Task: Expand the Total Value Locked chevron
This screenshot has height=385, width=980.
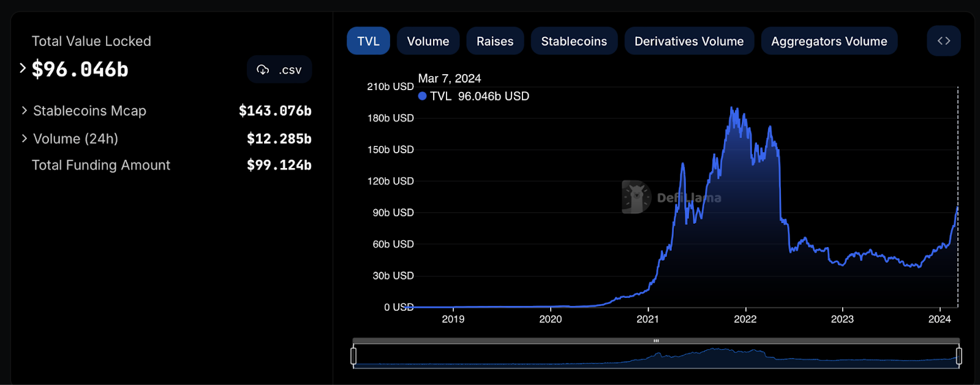Action: (x=23, y=68)
